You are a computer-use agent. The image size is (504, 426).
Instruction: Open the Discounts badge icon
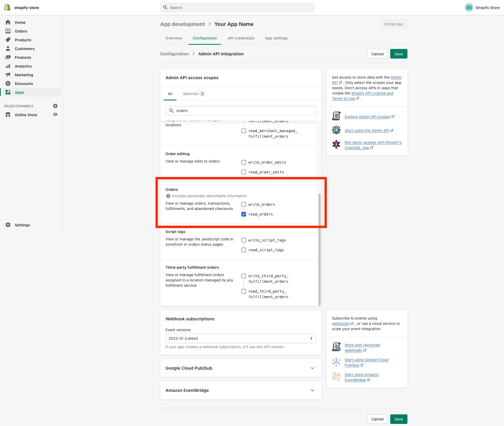pyautogui.click(x=8, y=84)
